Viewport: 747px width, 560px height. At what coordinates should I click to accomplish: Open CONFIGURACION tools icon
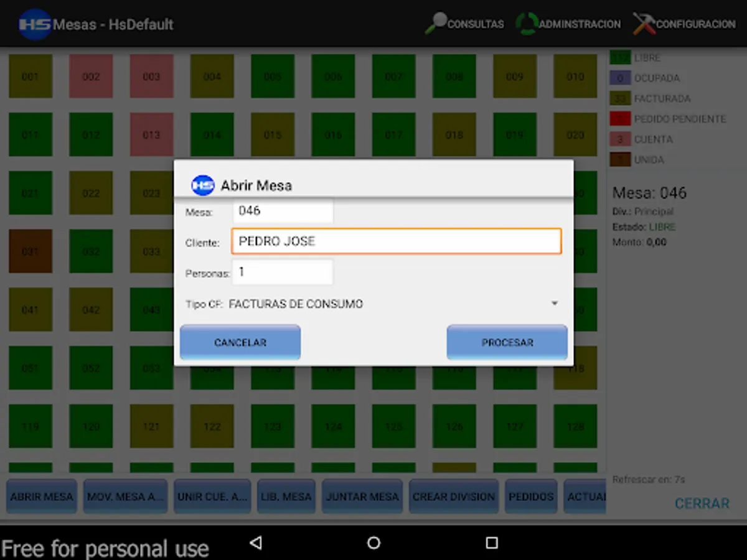coord(644,24)
